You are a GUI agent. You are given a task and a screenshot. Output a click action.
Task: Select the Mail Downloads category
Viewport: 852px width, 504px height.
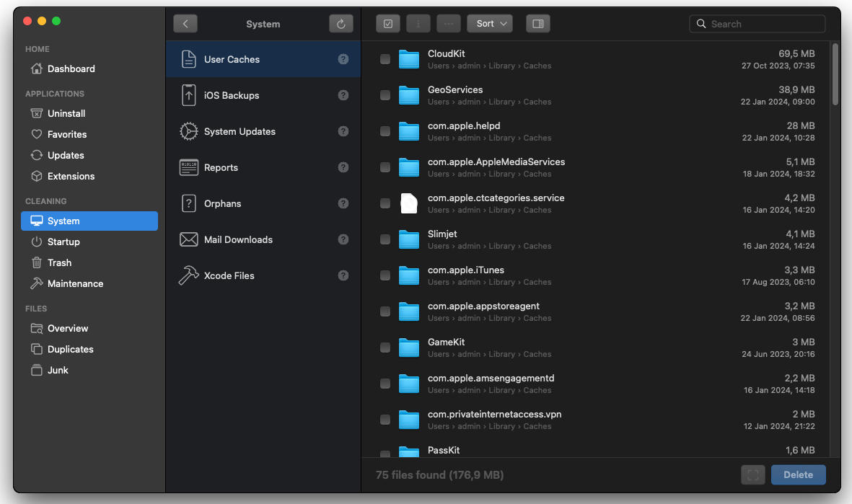[x=238, y=239]
